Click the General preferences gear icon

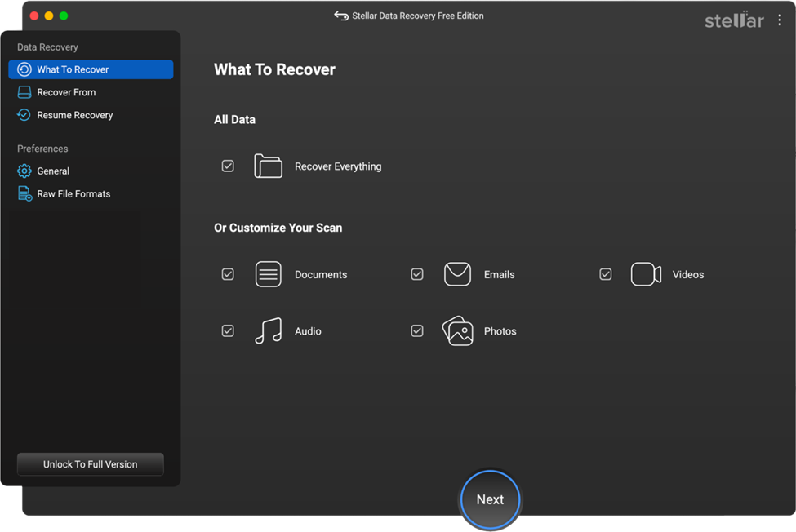click(x=24, y=171)
